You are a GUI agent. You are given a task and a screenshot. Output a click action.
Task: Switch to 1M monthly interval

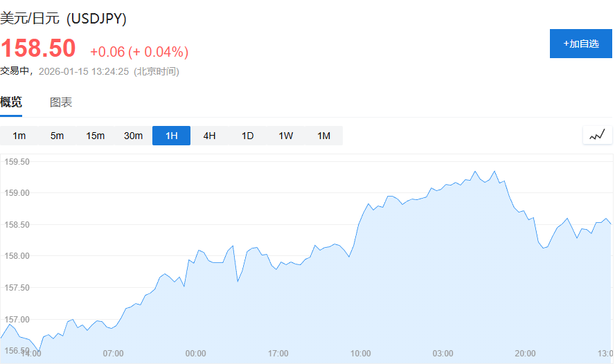[x=323, y=136]
